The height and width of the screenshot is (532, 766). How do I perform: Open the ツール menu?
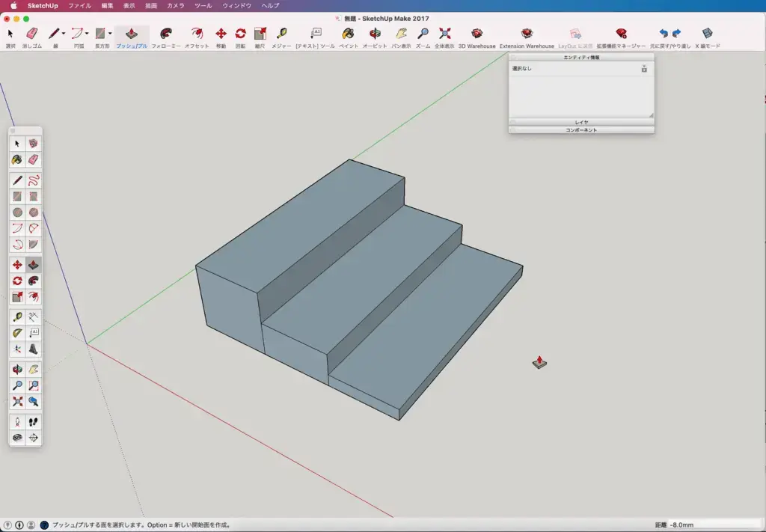pyautogui.click(x=203, y=6)
